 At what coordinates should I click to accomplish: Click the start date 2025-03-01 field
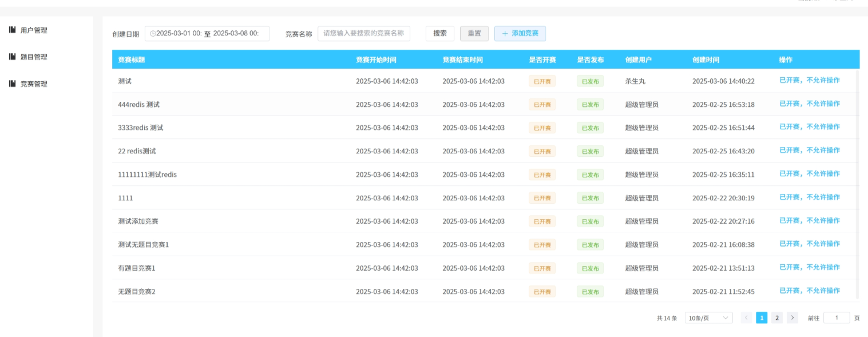(179, 34)
